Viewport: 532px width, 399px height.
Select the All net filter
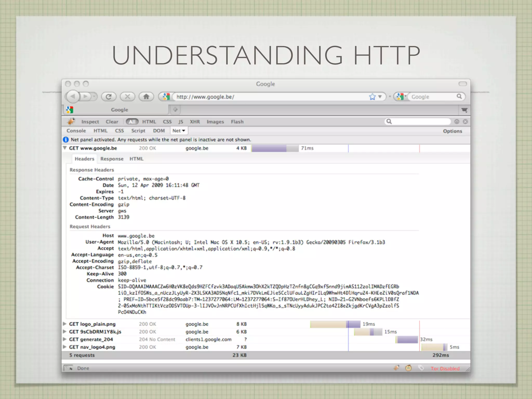[132, 122]
